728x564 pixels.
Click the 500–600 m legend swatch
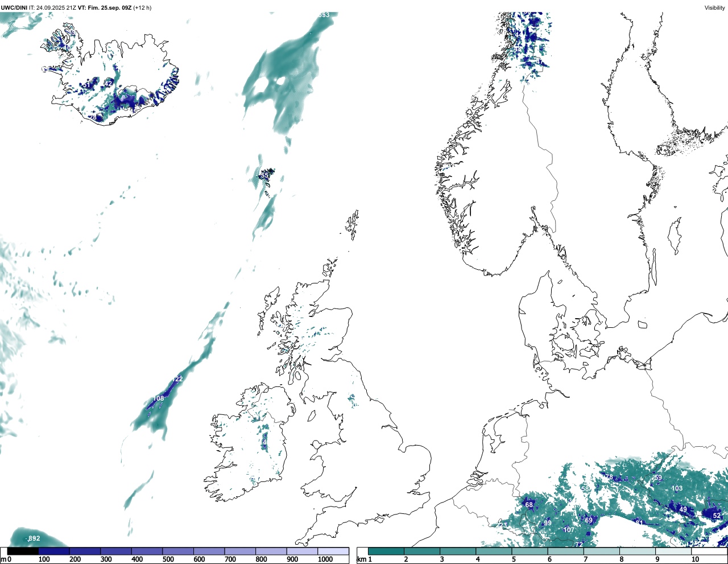pyautogui.click(x=178, y=551)
